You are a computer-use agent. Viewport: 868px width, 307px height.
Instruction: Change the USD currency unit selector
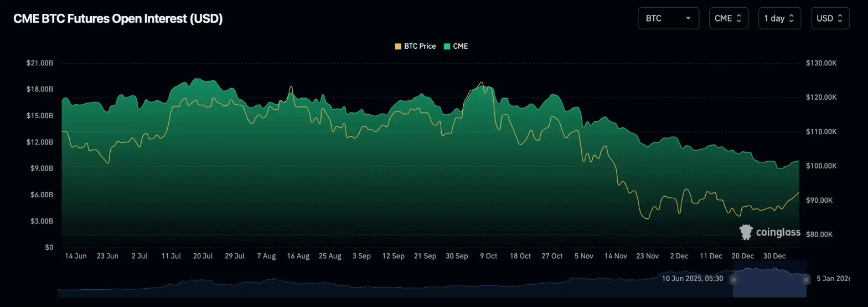[x=830, y=18]
